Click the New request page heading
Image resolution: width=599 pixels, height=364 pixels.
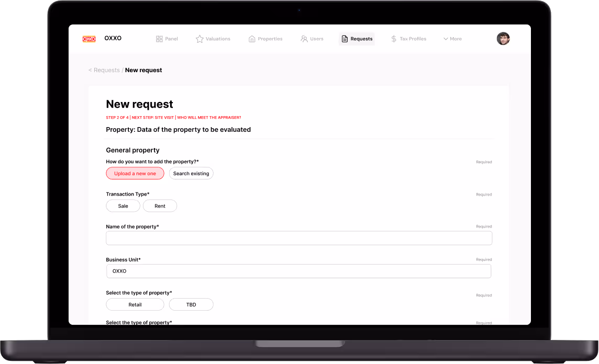pyautogui.click(x=139, y=104)
